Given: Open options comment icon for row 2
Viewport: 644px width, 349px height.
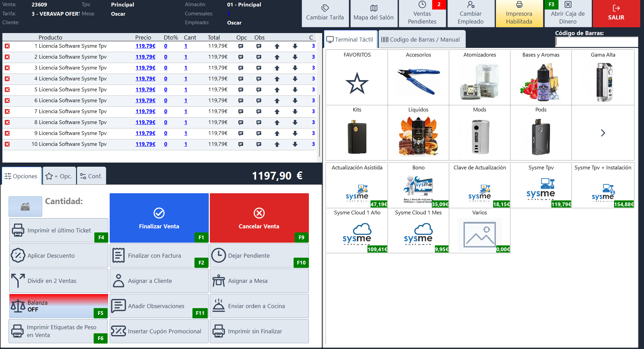Looking at the screenshot, I should (x=241, y=57).
